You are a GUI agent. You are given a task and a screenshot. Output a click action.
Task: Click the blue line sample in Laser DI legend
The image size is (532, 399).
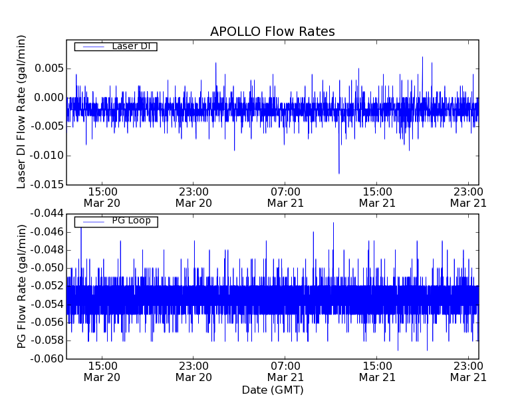tap(92, 47)
